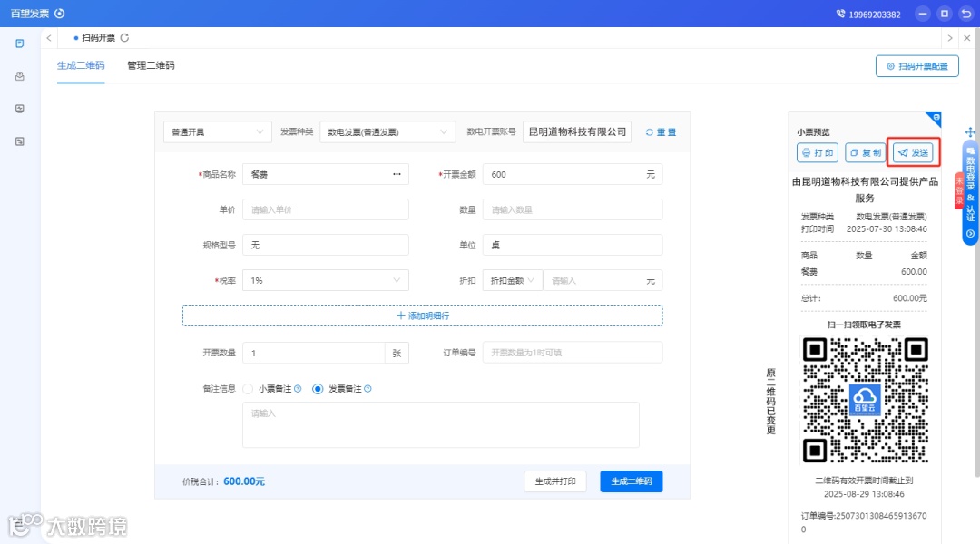Image resolution: width=980 pixels, height=544 pixels.
Task: Click the circular logo icon beside 百望发票
Action: click(59, 13)
